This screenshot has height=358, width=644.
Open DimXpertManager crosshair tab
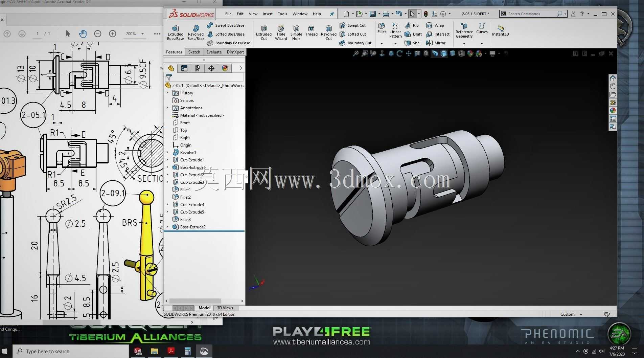(211, 68)
